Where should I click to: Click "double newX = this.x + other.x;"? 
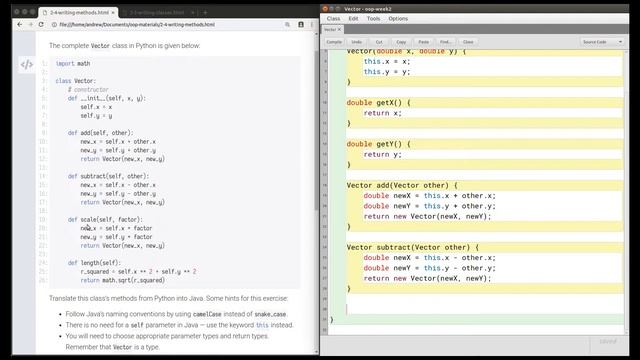point(429,196)
